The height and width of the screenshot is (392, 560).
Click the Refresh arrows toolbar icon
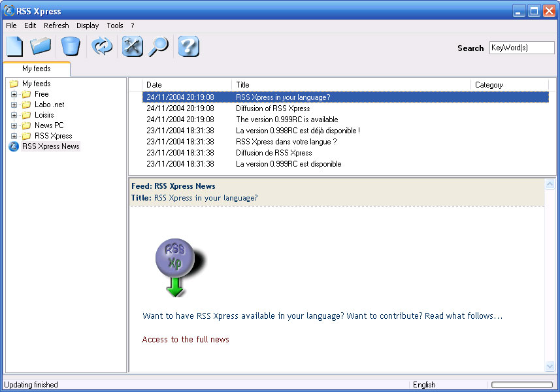click(x=102, y=46)
